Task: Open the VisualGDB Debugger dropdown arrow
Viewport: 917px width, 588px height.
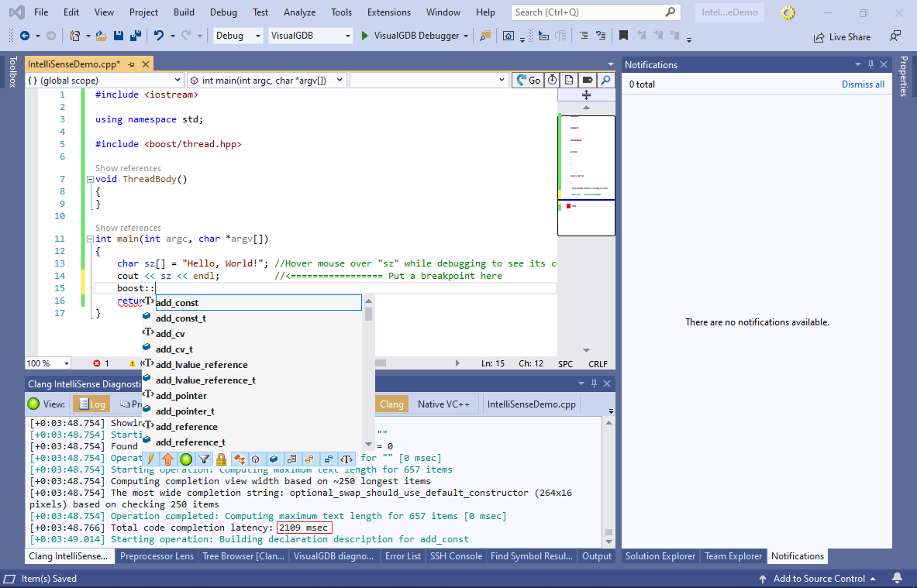Action: [x=466, y=36]
